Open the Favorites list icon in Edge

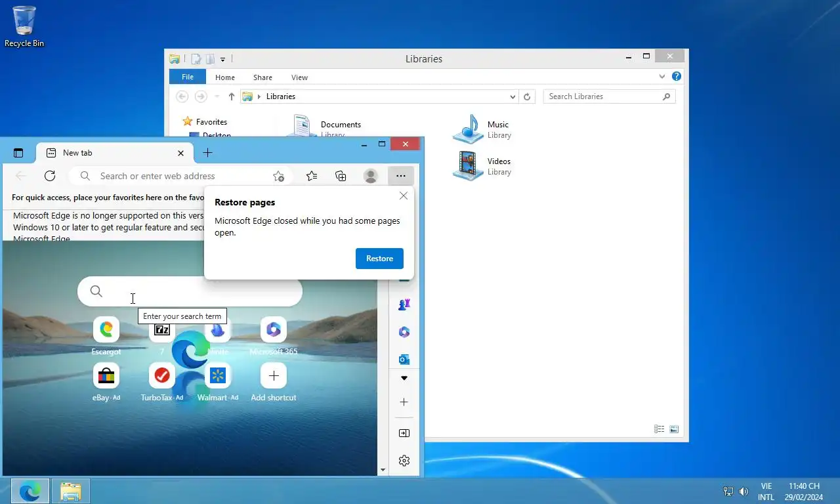pos(312,176)
